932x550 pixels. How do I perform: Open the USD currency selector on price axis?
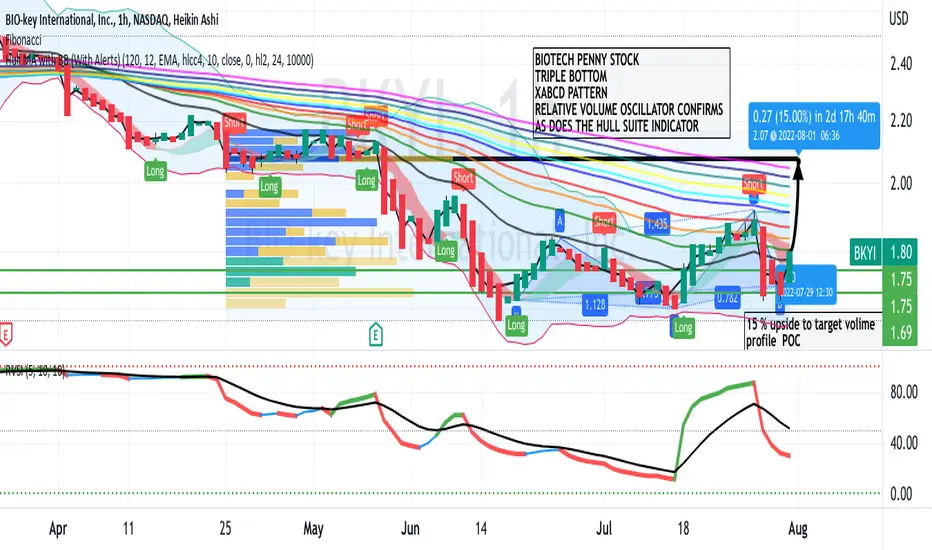tap(898, 19)
